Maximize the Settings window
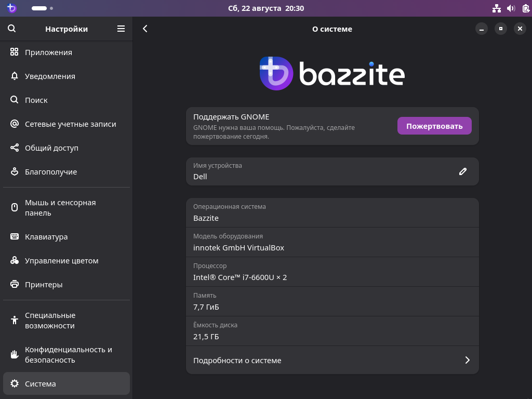Viewport: 532px width, 399px height. point(501,29)
